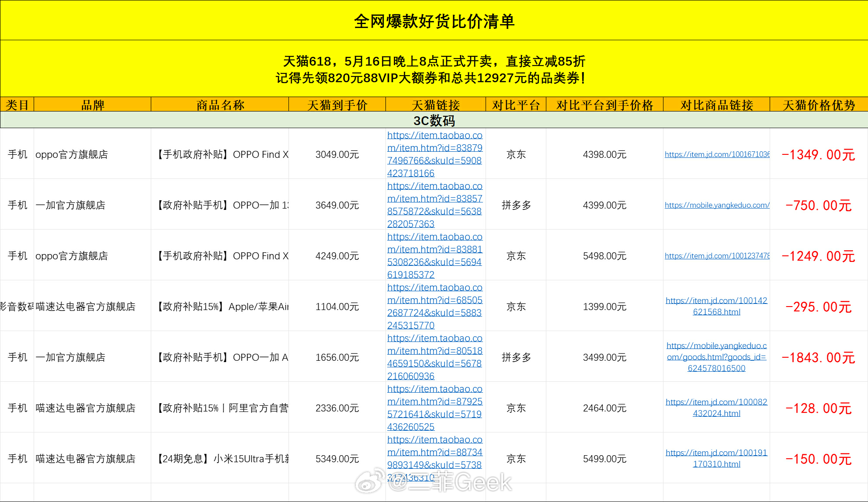Select price cell 3649.00元
This screenshot has height=502, width=868.
[x=337, y=205]
